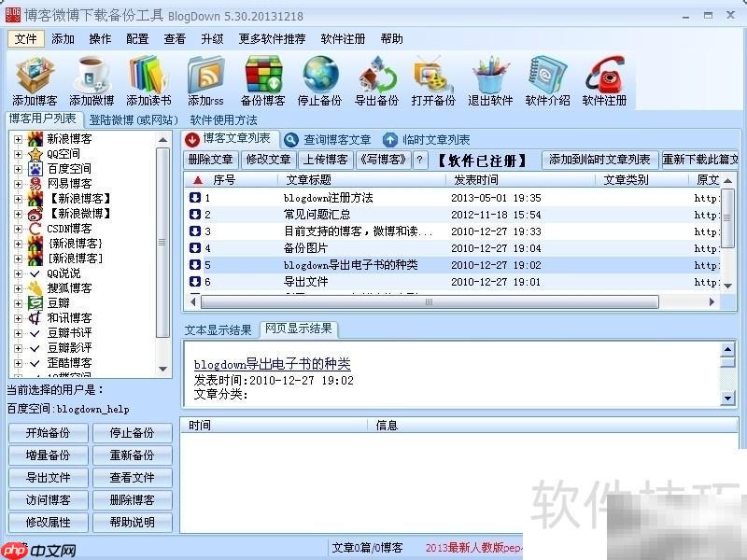Select the 添加微博 toolbar icon
Viewport: 747px width, 560px height.
[89, 75]
